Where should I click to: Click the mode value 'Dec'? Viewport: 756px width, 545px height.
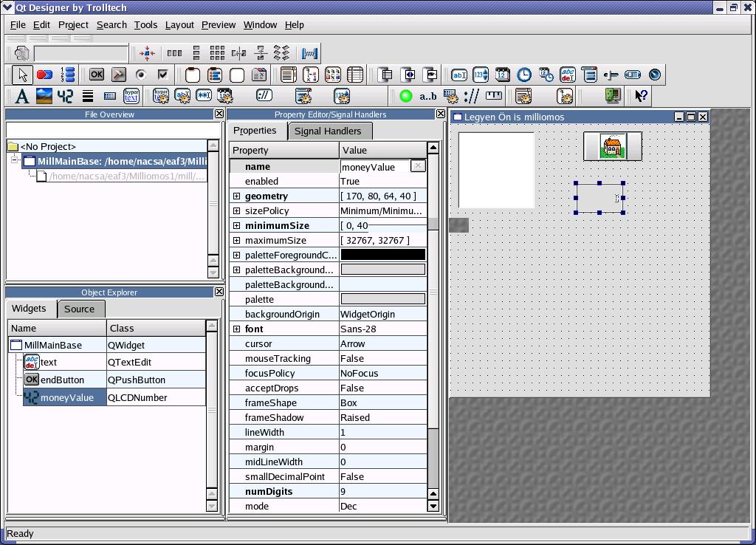(383, 506)
